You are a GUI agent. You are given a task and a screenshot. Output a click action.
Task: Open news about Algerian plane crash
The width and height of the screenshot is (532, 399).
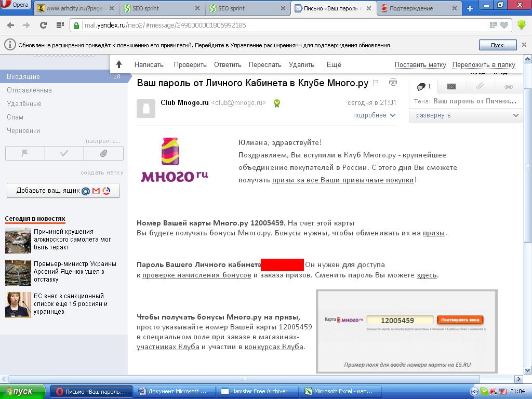click(x=72, y=240)
